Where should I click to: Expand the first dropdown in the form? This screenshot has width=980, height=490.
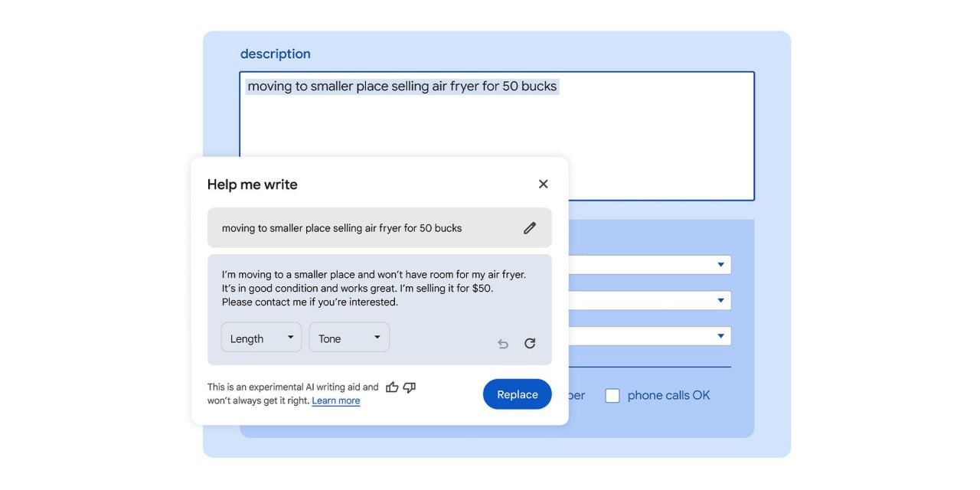[x=720, y=265]
